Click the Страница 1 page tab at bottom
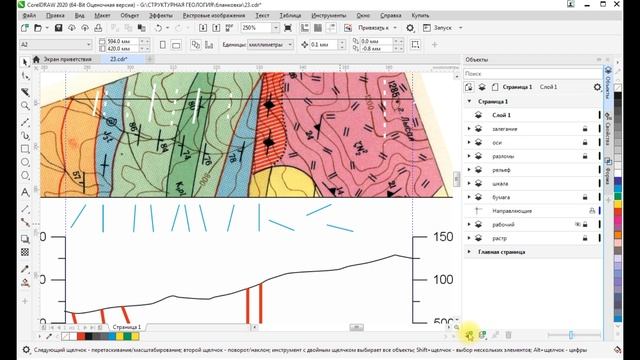The image size is (640, 360). [x=127, y=327]
